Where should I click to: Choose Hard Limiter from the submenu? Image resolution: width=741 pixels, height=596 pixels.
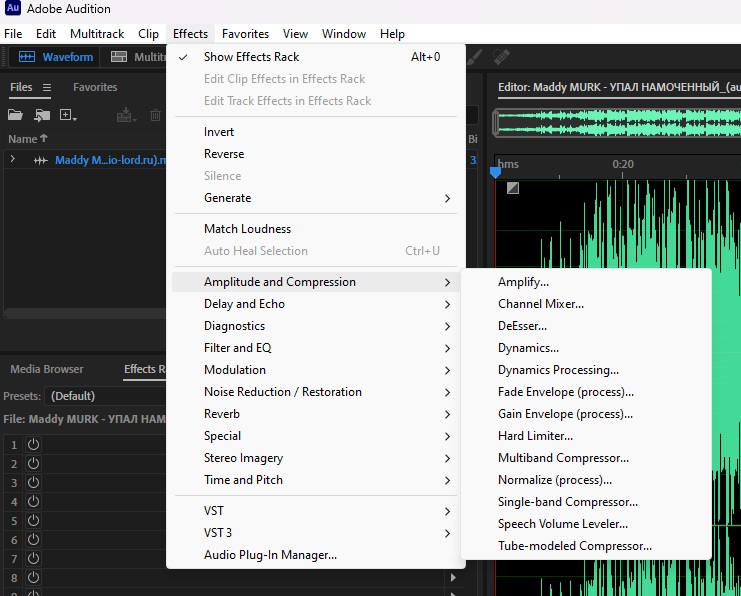[535, 436]
